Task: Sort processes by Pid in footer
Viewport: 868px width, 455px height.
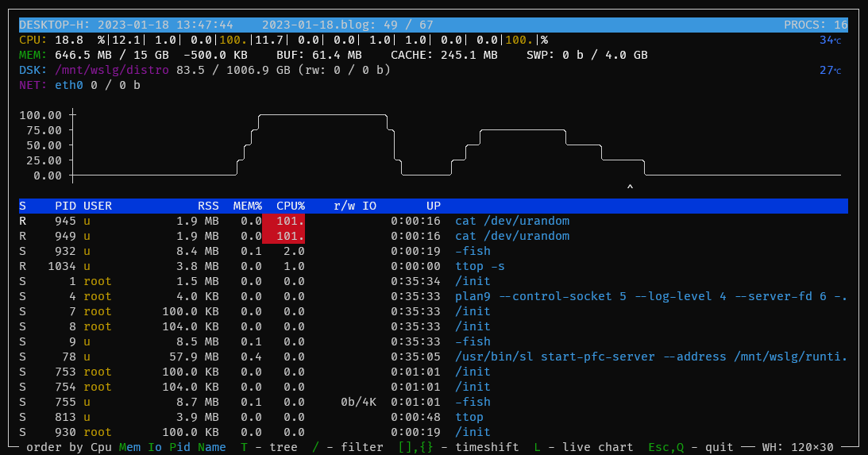Action: pyautogui.click(x=180, y=447)
